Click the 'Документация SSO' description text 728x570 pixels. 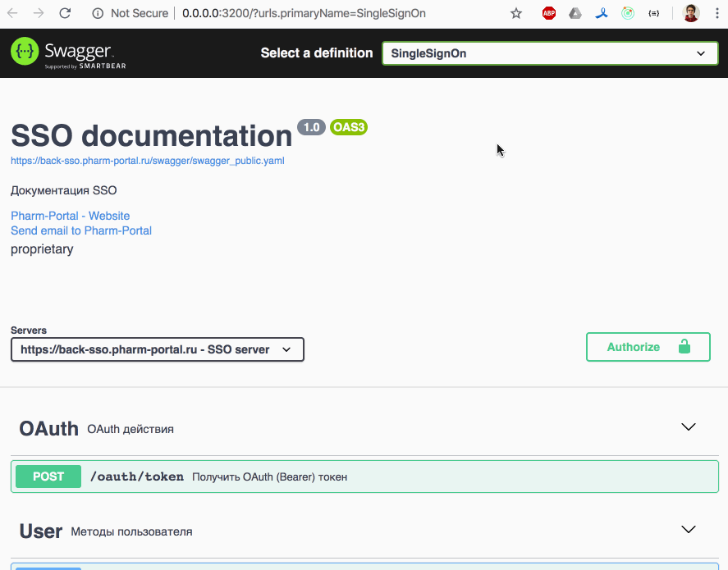(x=63, y=190)
